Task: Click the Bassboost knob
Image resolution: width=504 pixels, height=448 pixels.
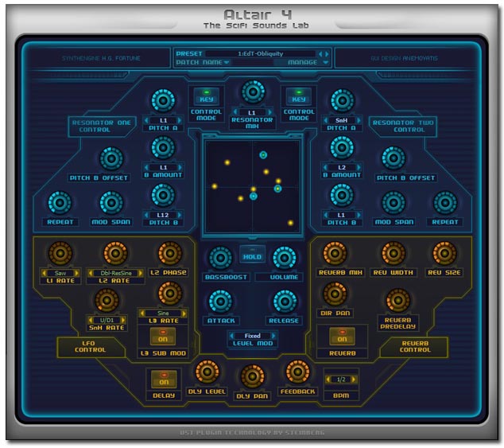Action: [220, 258]
